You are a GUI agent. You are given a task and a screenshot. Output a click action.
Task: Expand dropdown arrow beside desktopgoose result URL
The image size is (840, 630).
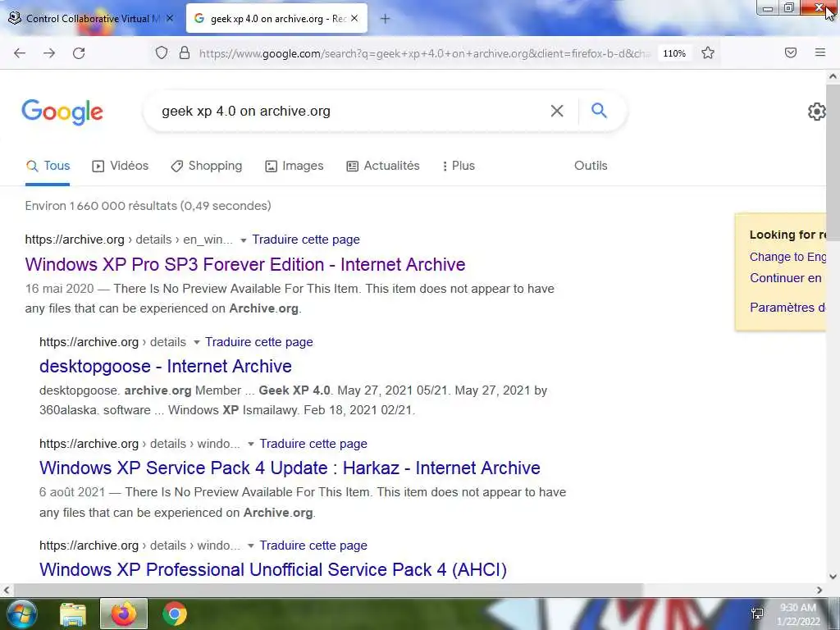197,342
